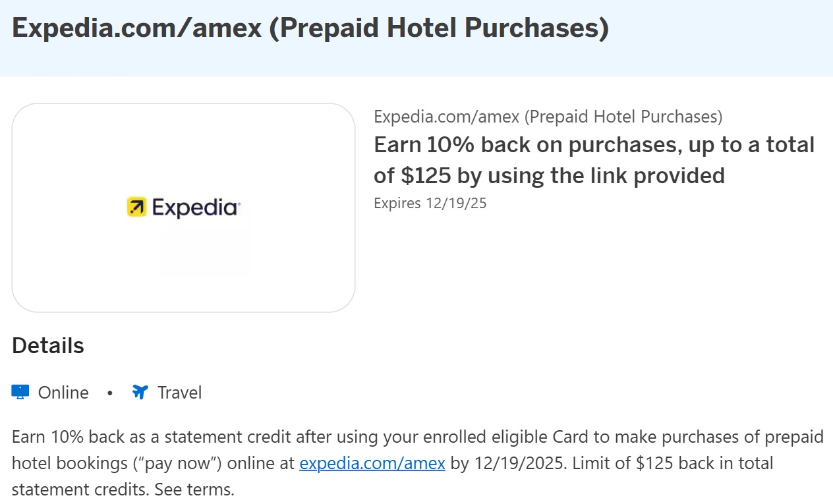This screenshot has height=504, width=833.
Task: Click the Expedia wordmark inside the logo card
Action: 194,207
